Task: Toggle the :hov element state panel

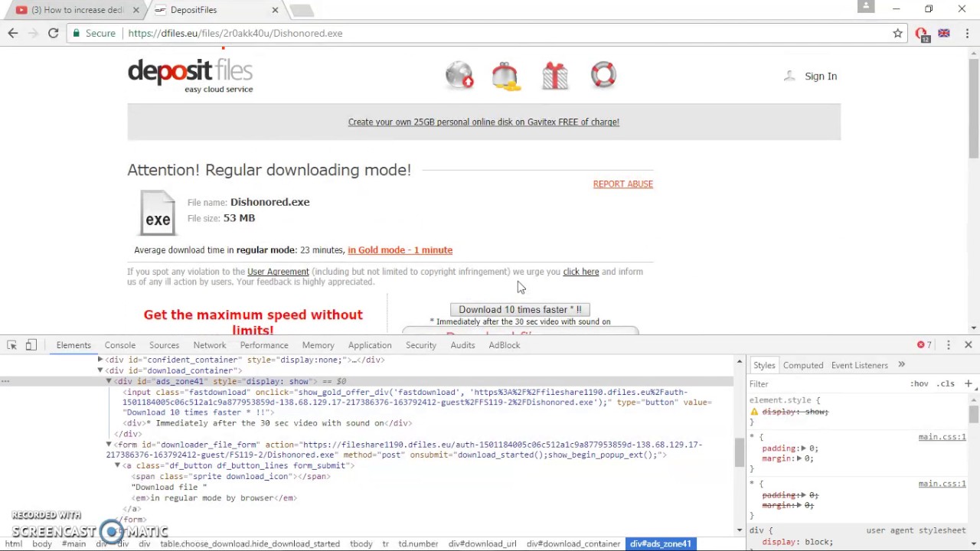Action: coord(919,383)
